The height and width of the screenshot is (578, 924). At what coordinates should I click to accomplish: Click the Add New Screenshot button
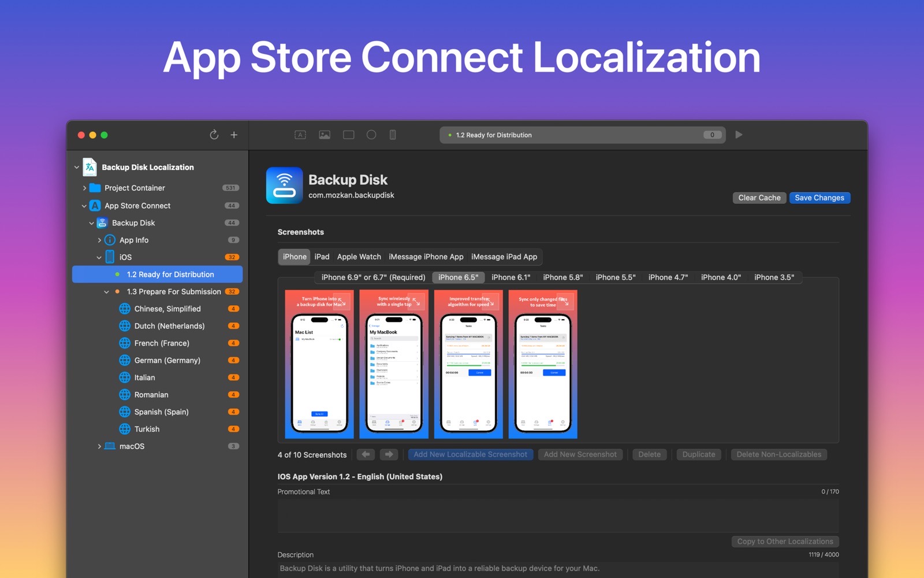pos(580,454)
